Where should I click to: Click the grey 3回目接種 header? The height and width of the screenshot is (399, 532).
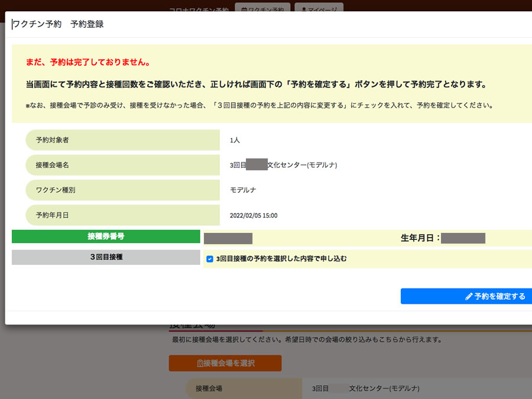pos(106,257)
